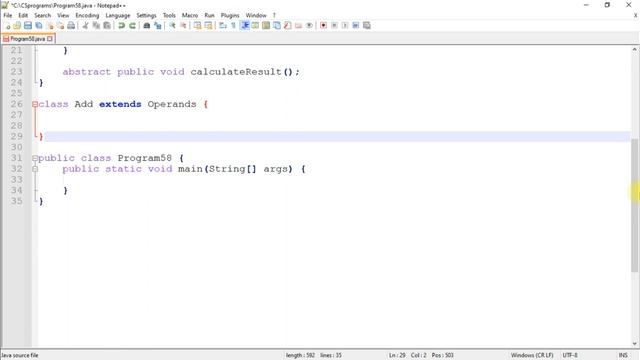Click the New file toolbar icon
Image resolution: width=640 pixels, height=360 pixels.
pyautogui.click(x=7, y=26)
